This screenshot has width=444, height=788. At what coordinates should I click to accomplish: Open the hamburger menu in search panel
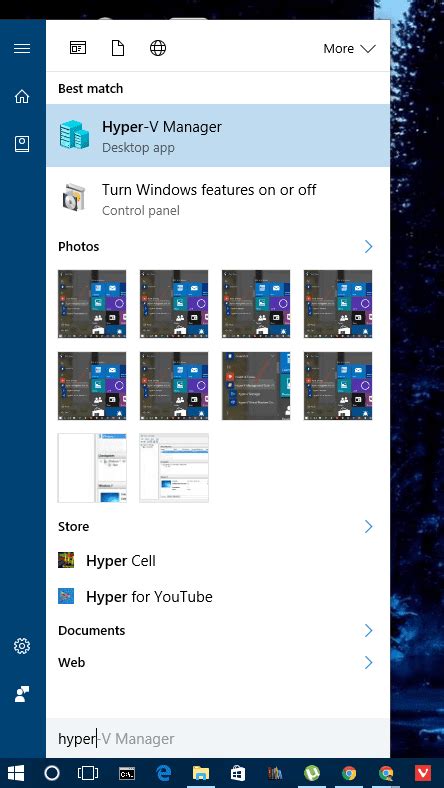tap(22, 48)
